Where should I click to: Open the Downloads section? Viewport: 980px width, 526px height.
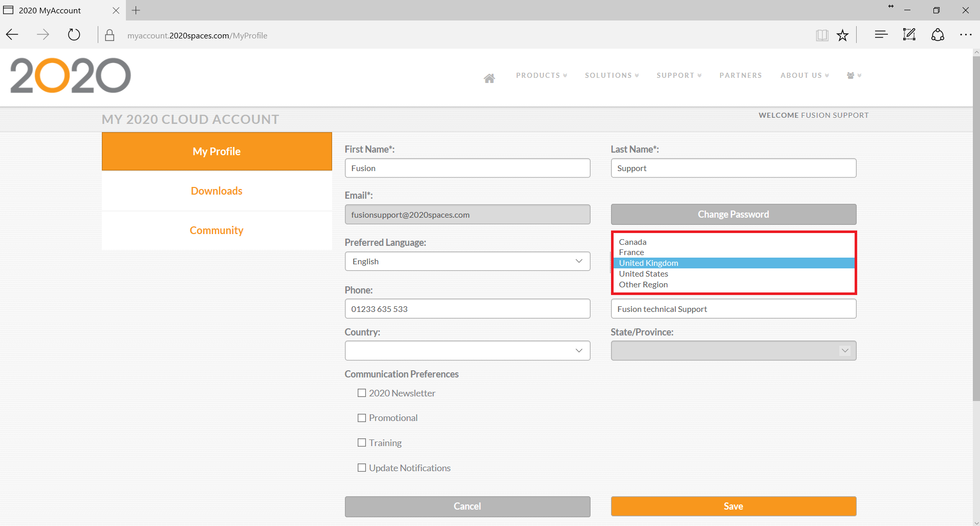pyautogui.click(x=217, y=191)
